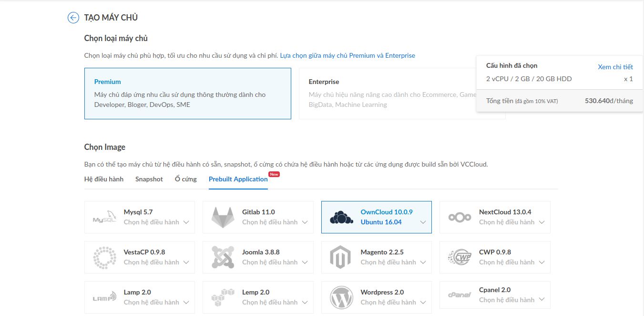Click the Lemp cubes logo
The image size is (644, 316).
(223, 297)
